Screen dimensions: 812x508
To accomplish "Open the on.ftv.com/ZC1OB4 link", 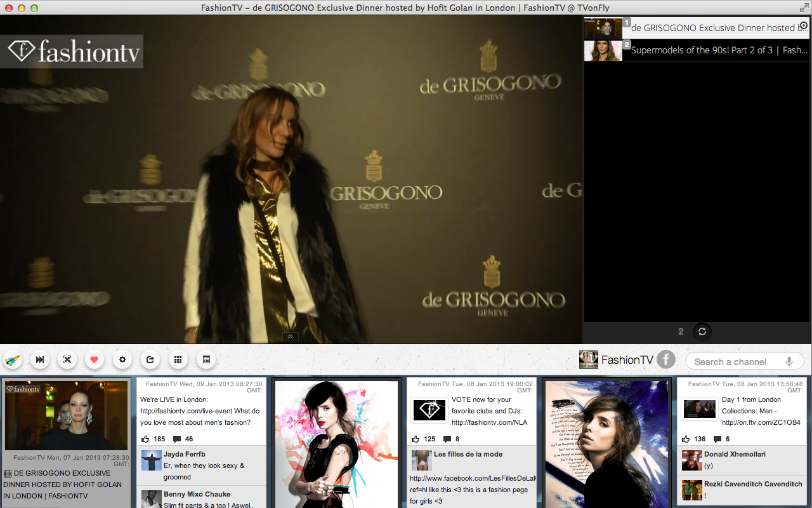I will (761, 422).
